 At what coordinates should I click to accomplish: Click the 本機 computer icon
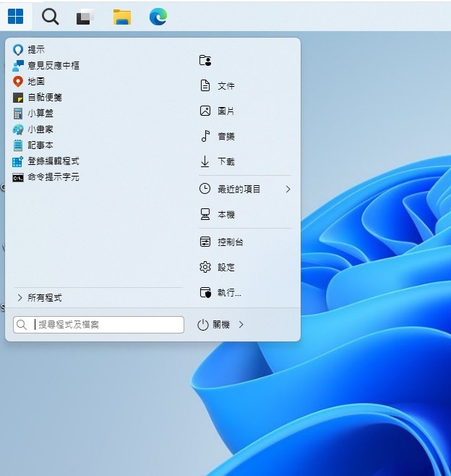pos(205,214)
